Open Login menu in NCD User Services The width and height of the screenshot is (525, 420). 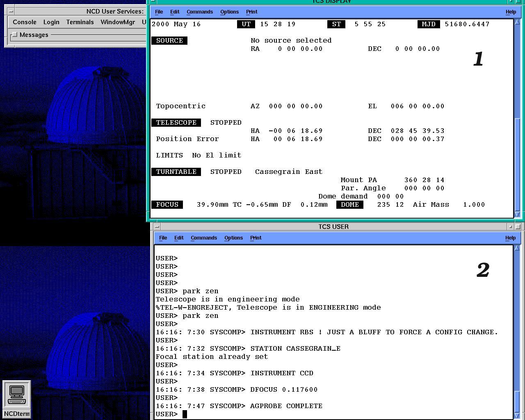click(51, 22)
